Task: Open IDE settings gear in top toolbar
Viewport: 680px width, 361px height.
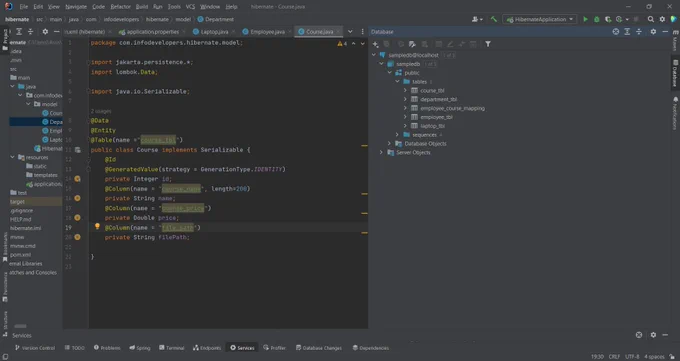Action: (x=662, y=19)
